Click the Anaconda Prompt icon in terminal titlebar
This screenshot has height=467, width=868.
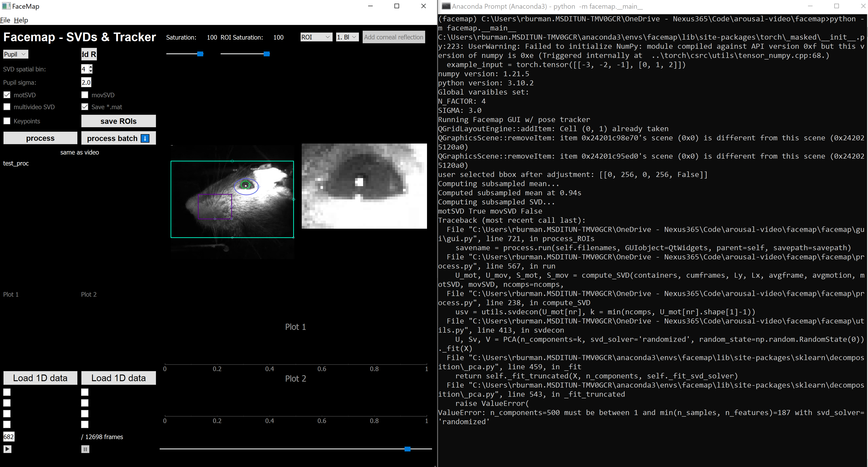(x=446, y=6)
